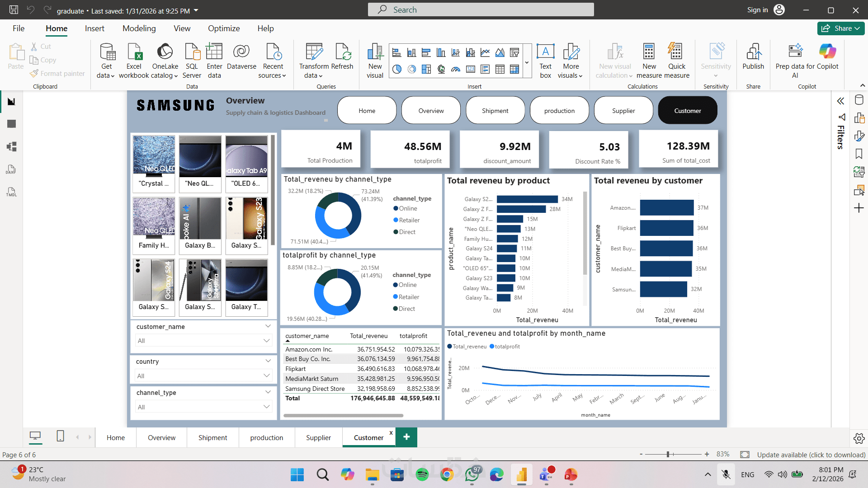Open the Modeling ribbon tab
Screen dimensions: 868x488
click(x=139, y=28)
